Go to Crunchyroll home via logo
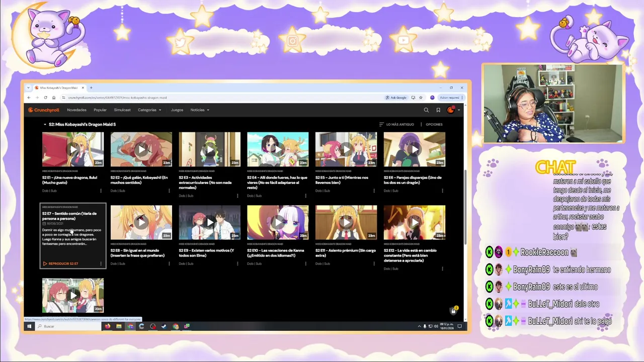Screen dimensions: 644x362 (44, 110)
